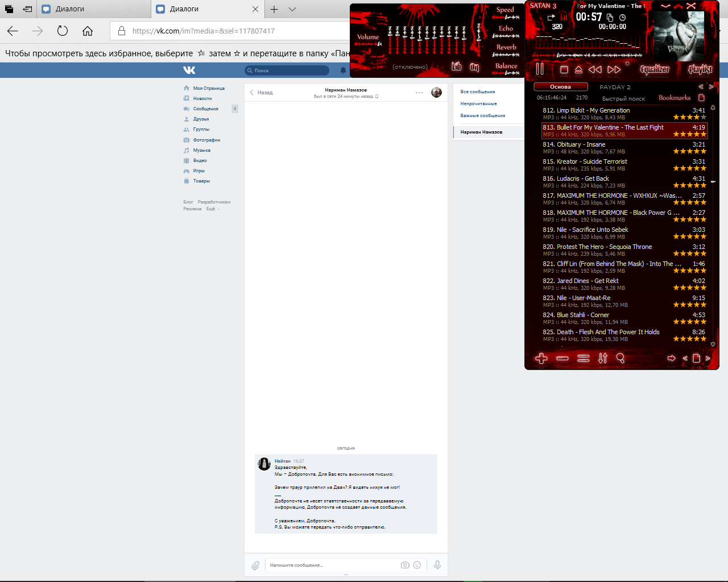Switch to the Основа playlist tab
This screenshot has height=582, width=728.
click(x=560, y=87)
